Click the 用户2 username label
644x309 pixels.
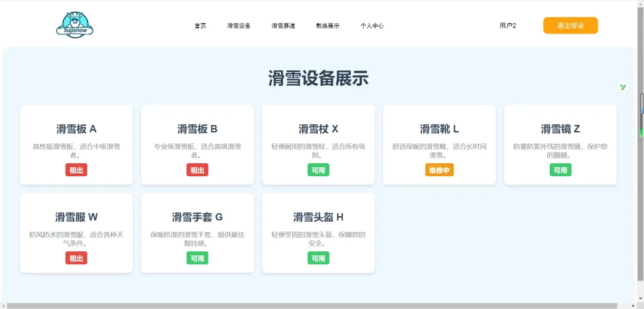click(507, 26)
